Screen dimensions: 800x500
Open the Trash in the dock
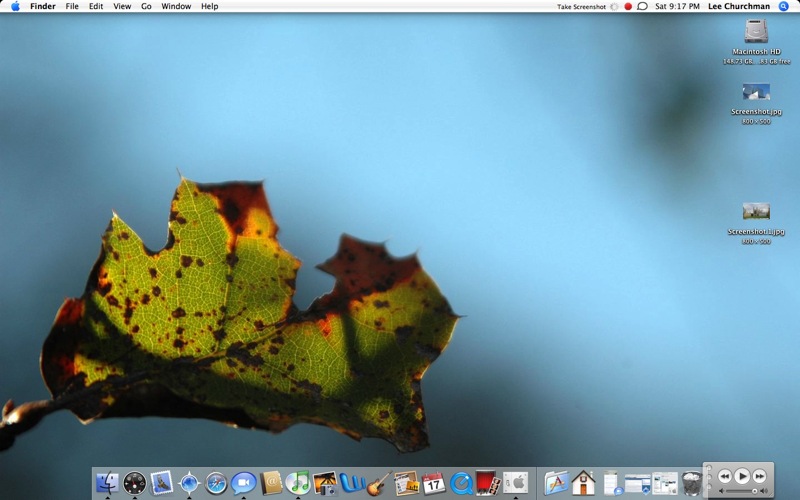[692, 484]
